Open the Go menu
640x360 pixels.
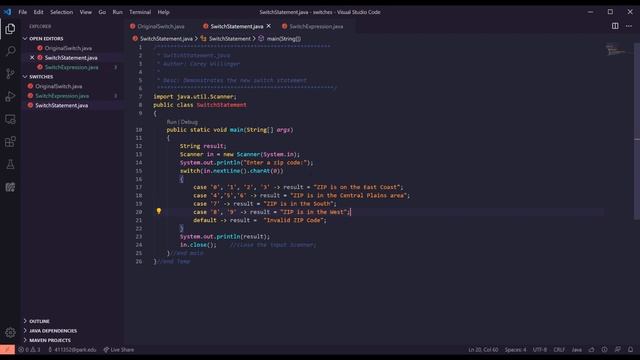[102, 12]
